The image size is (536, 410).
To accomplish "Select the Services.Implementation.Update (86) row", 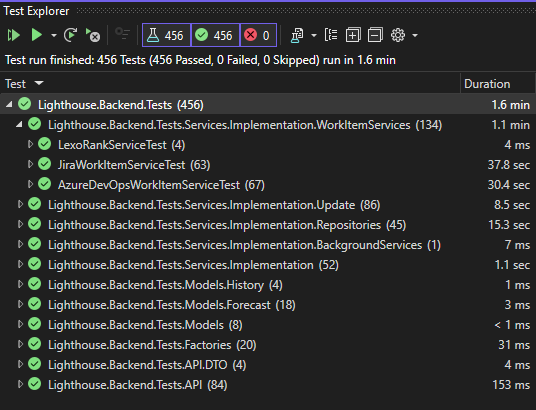I will point(268,205).
